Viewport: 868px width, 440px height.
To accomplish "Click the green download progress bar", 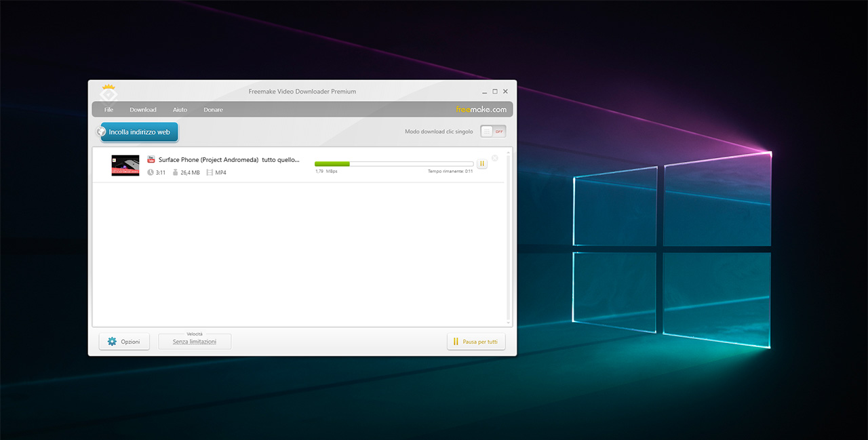I will (x=394, y=163).
